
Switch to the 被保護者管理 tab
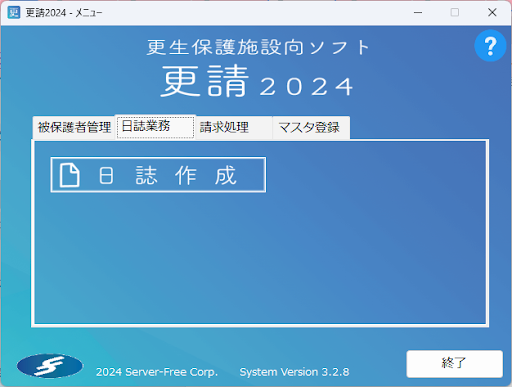tap(74, 127)
